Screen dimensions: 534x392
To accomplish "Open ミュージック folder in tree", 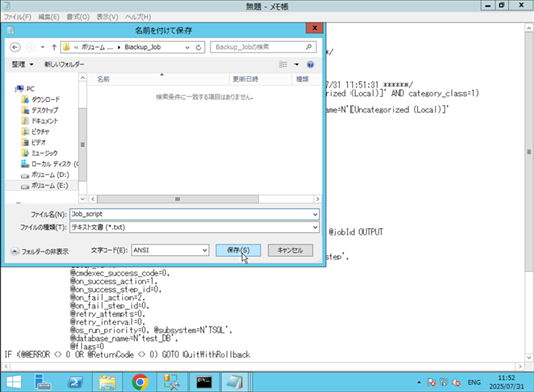I will pos(40,153).
